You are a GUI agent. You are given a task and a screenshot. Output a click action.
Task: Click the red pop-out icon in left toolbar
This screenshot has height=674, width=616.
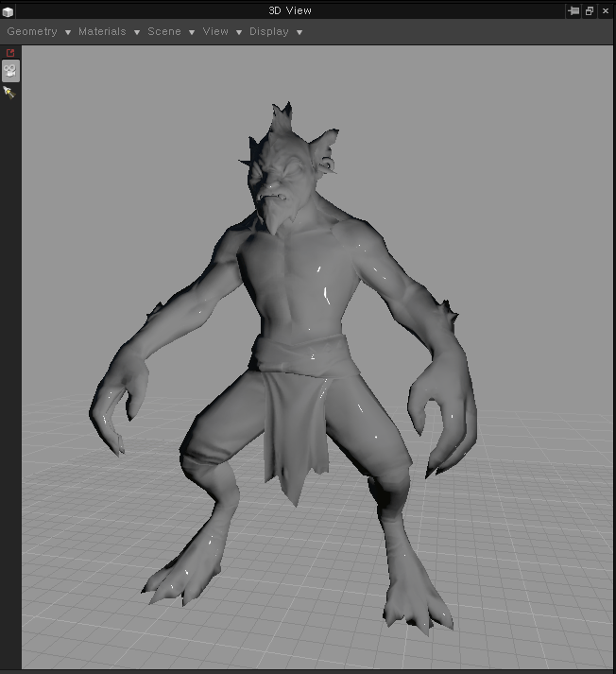(x=10, y=53)
